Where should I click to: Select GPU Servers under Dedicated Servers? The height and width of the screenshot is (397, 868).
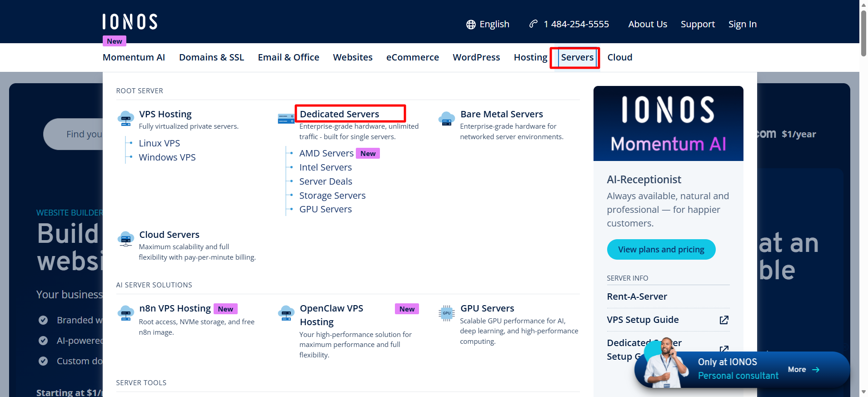click(x=325, y=209)
